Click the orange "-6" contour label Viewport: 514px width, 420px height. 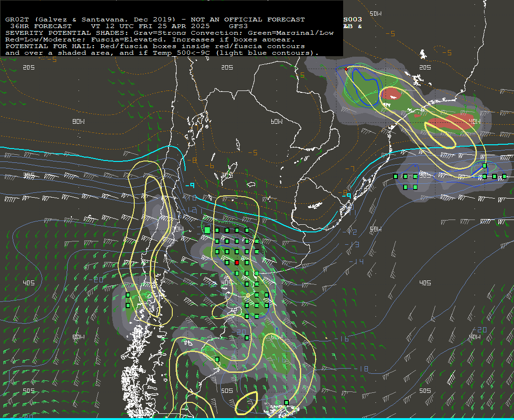(209, 166)
